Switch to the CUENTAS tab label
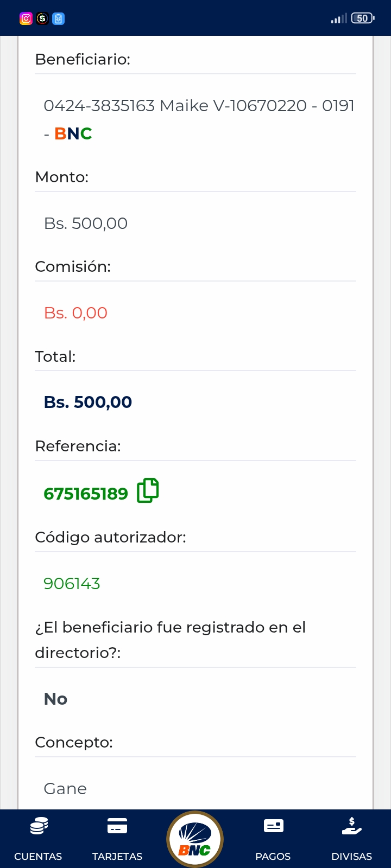 click(38, 856)
